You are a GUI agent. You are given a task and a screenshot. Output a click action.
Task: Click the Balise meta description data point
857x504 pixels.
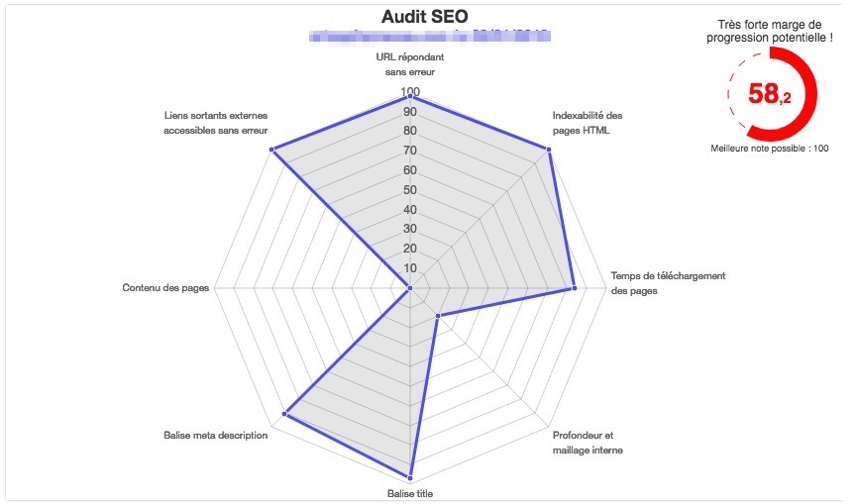(284, 414)
